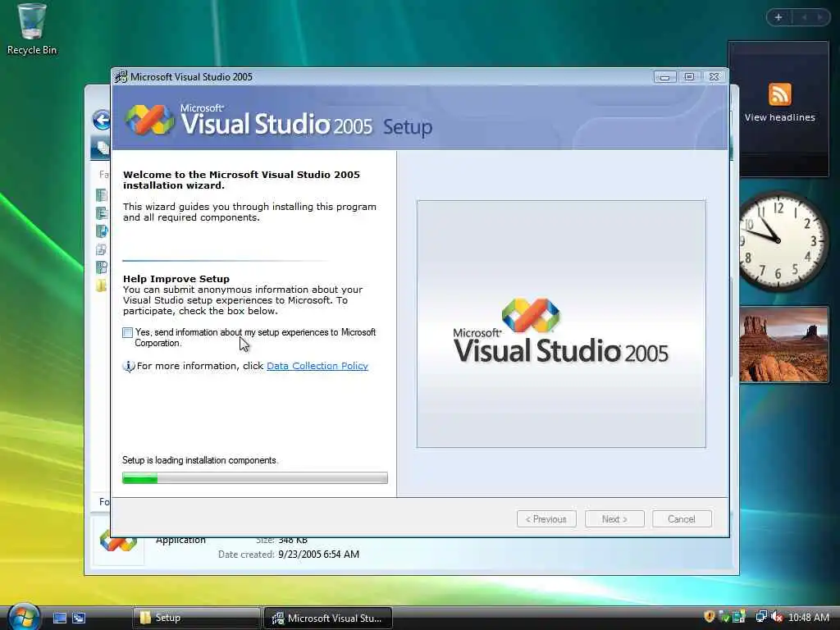Click the View headlines gadget text

[x=779, y=117]
